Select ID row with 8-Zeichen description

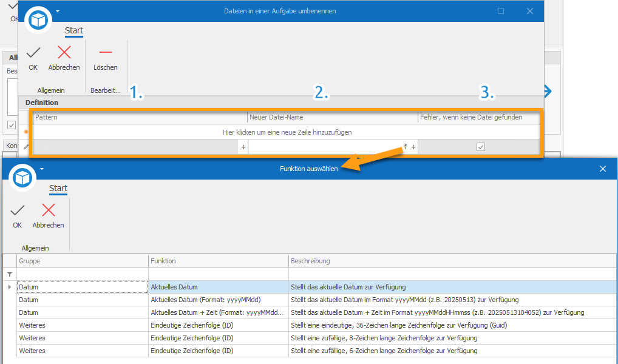click(219, 338)
